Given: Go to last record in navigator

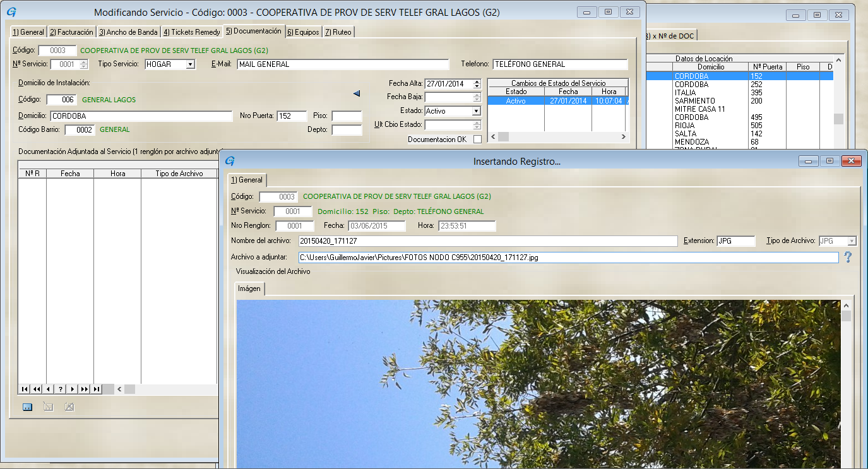Looking at the screenshot, I should [x=96, y=389].
